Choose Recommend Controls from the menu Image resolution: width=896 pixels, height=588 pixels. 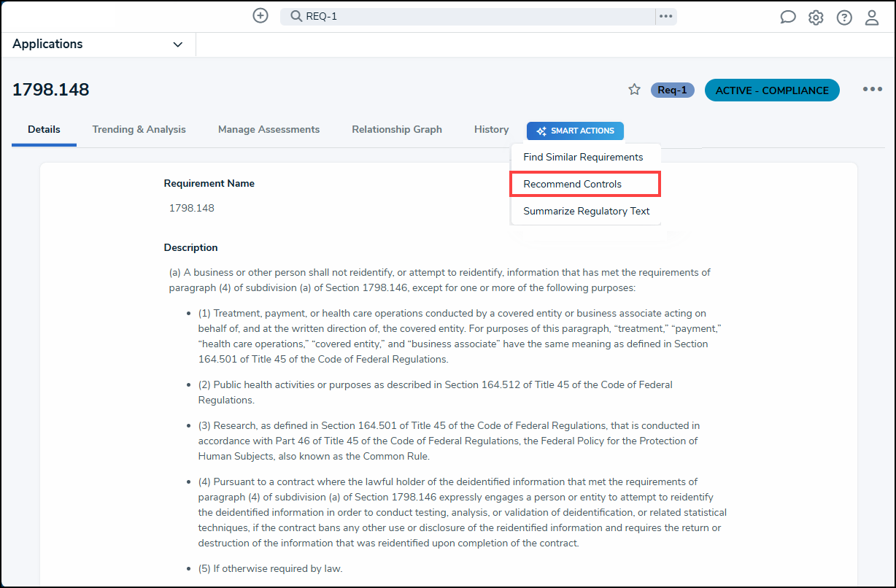pos(585,184)
